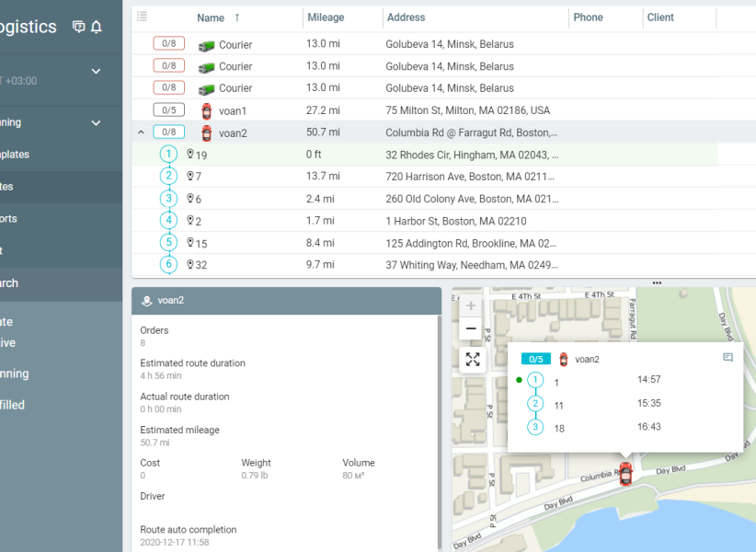Select 37 Whiting Way, Needham address

click(472, 265)
